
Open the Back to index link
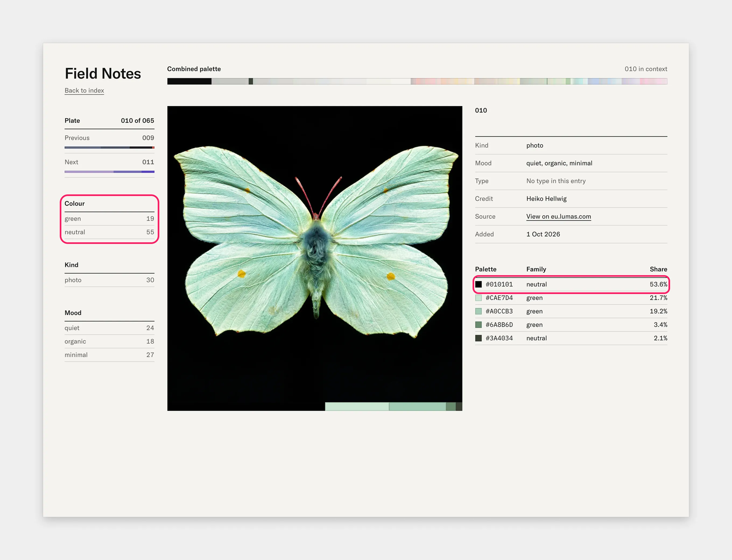point(84,90)
